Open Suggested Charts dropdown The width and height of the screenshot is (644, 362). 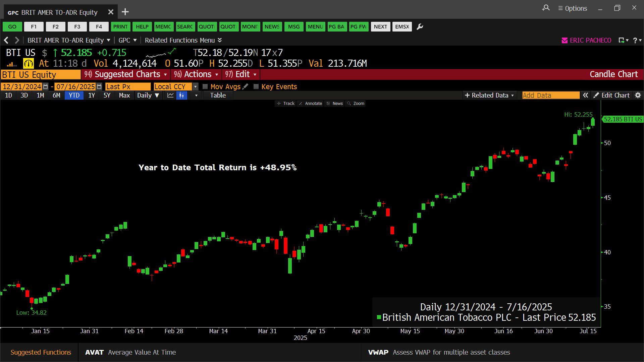pyautogui.click(x=125, y=74)
